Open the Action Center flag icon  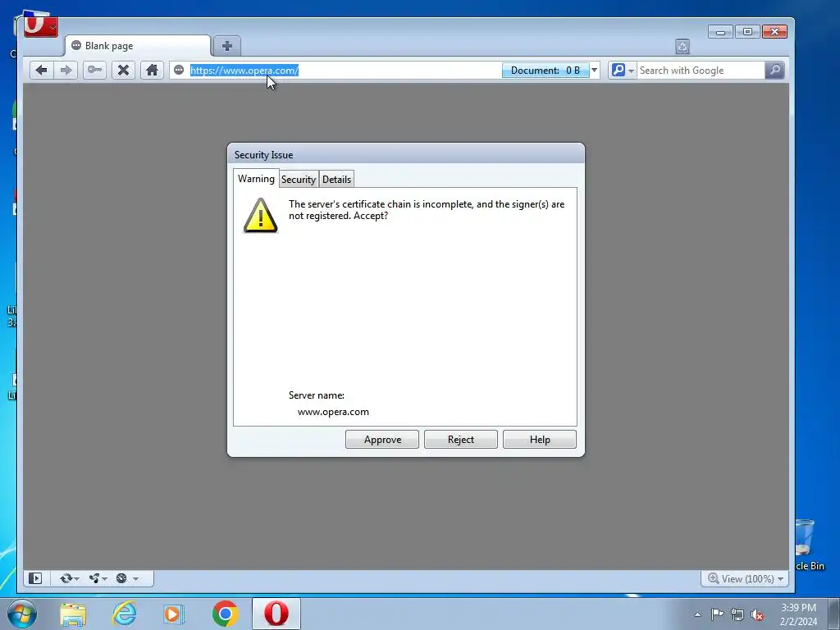[717, 614]
